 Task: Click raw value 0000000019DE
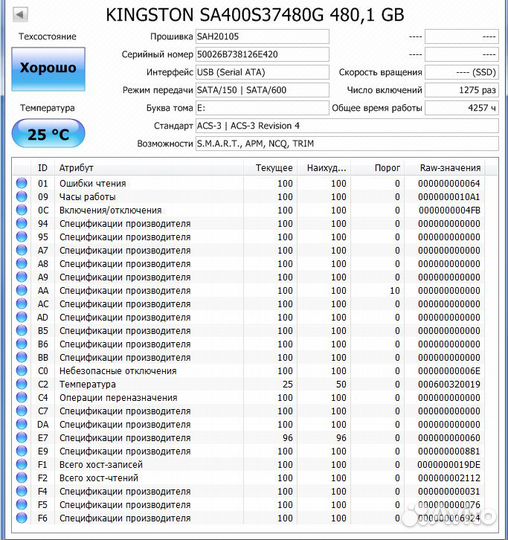[449, 465]
